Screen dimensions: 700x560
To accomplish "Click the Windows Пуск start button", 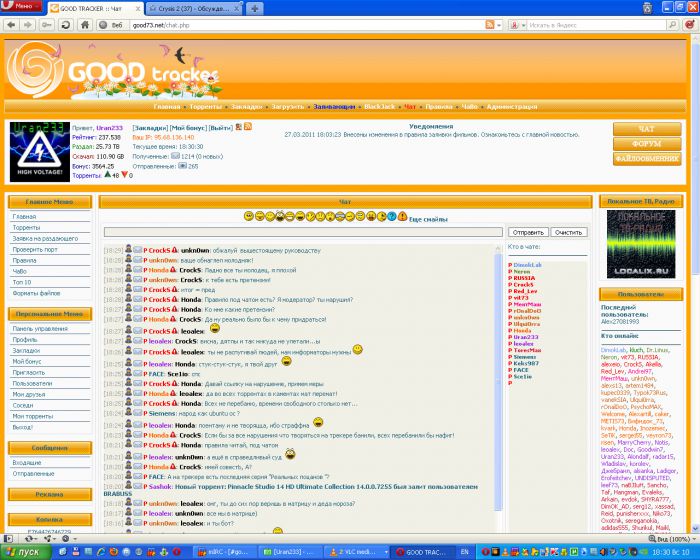I will (22, 551).
